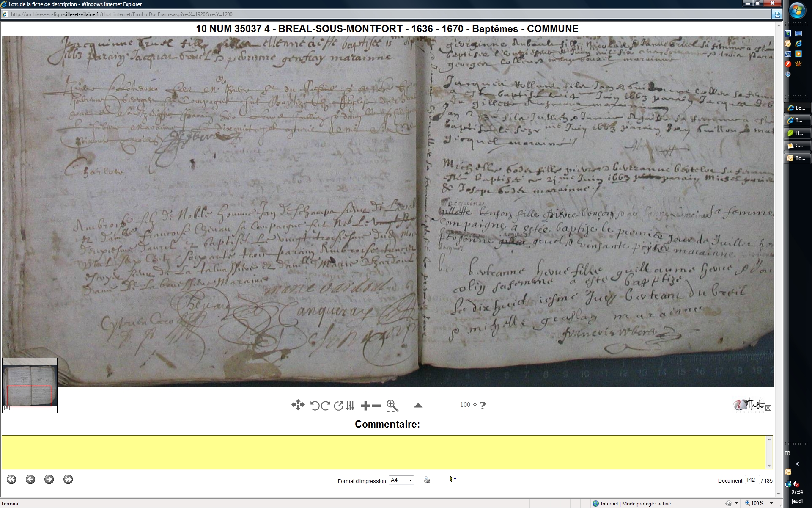Click the print document icon
This screenshot has width=812, height=508.
point(427,480)
